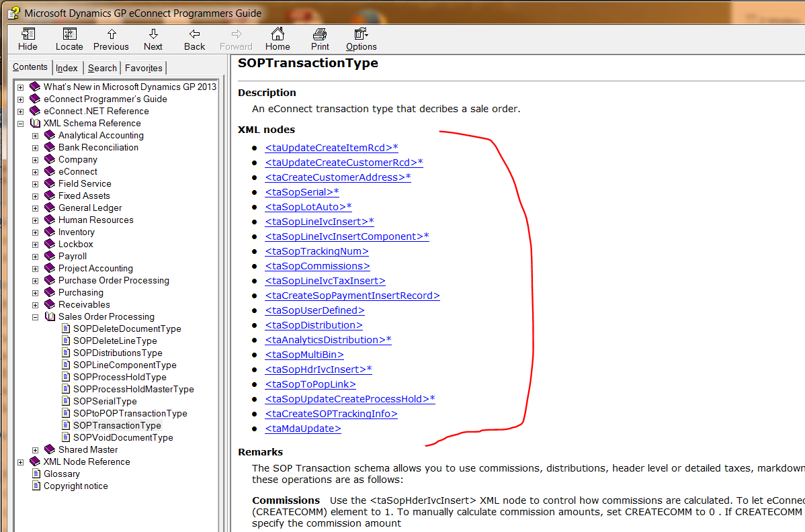Expand the Purchase Order Processing node

coord(36,281)
